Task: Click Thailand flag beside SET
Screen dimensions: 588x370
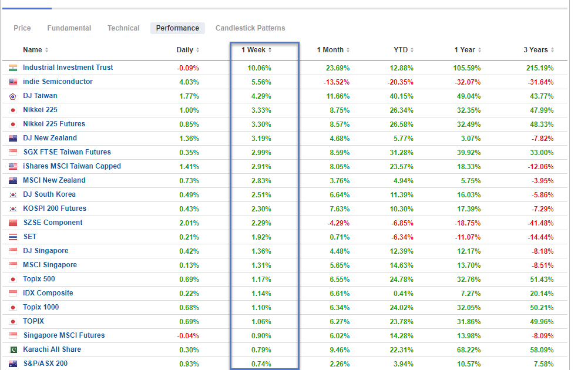Action: (13, 237)
